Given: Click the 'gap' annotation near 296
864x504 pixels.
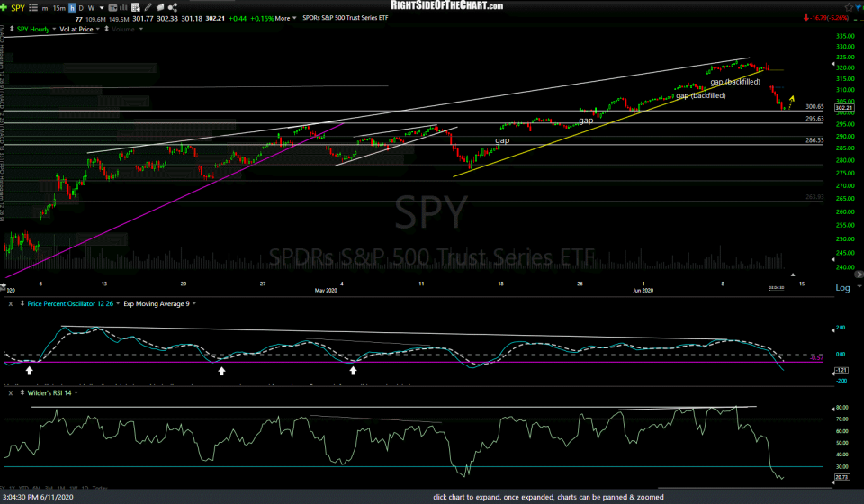Looking at the screenshot, I should tap(586, 120).
